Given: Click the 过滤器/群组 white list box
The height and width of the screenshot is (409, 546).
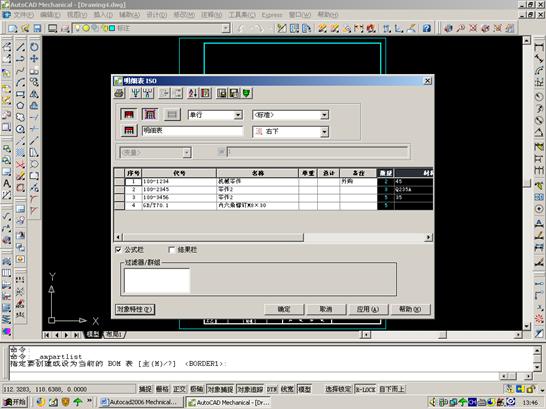Looking at the screenshot, I should (157, 280).
